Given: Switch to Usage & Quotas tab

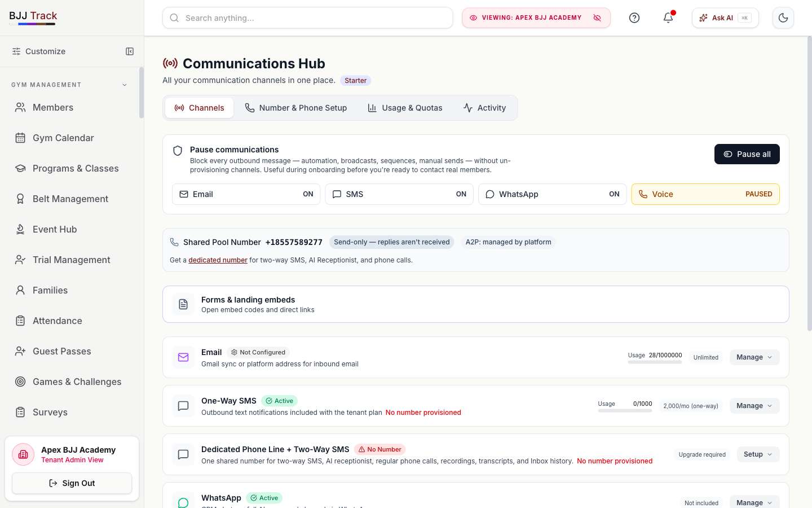Looking at the screenshot, I should (x=405, y=108).
